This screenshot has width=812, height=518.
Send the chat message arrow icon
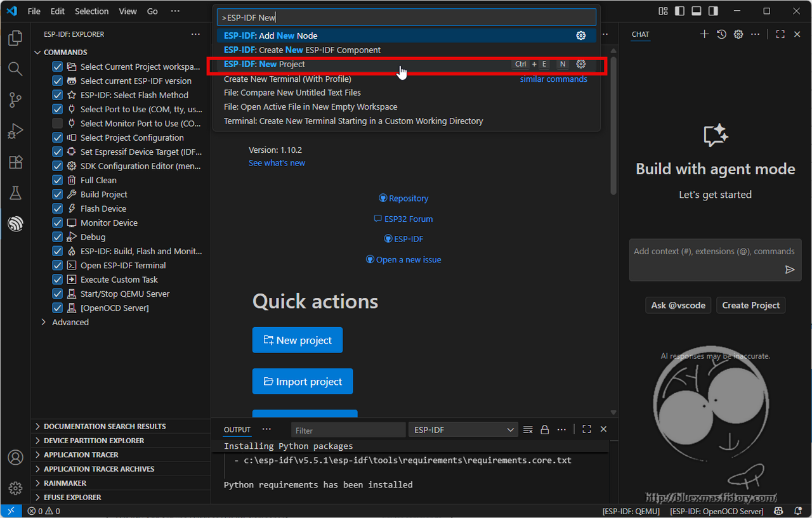pyautogui.click(x=790, y=269)
